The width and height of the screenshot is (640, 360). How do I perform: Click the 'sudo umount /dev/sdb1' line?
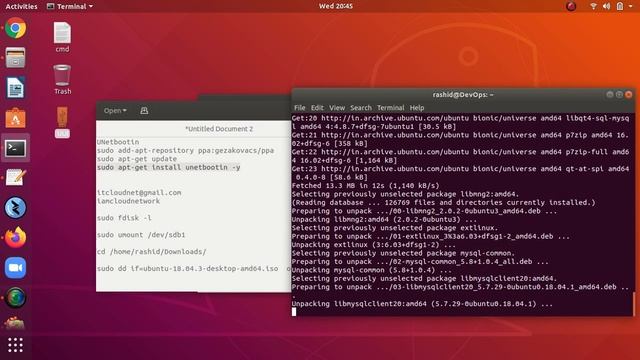tap(141, 235)
